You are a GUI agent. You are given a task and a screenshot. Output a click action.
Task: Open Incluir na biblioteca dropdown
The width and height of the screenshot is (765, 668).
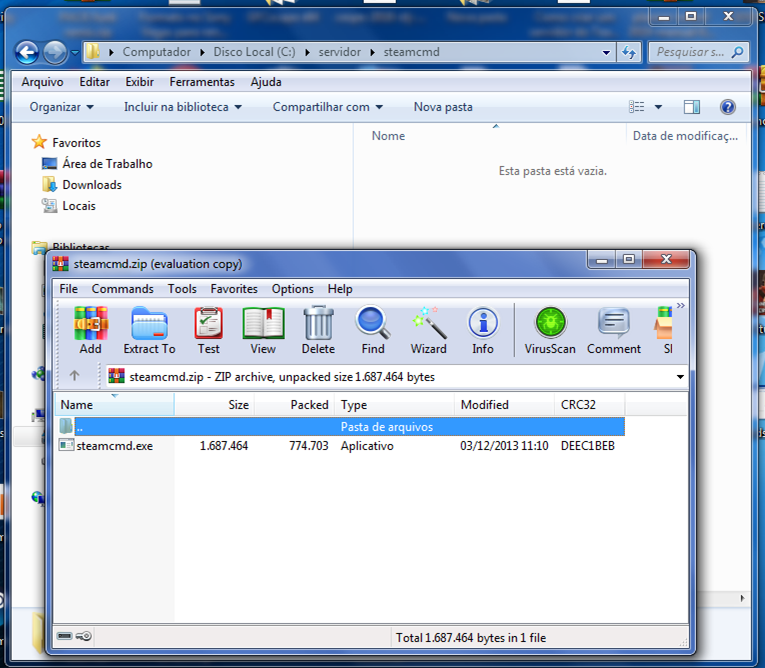(x=183, y=107)
